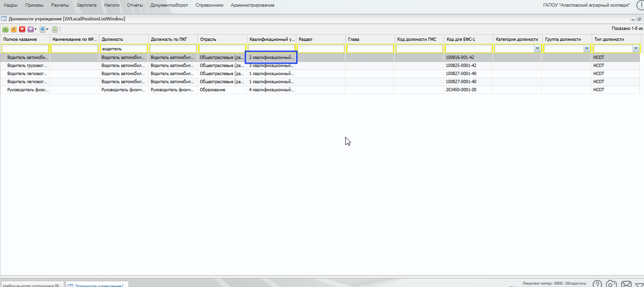
Task: Click the Глава filter field
Action: [370, 48]
